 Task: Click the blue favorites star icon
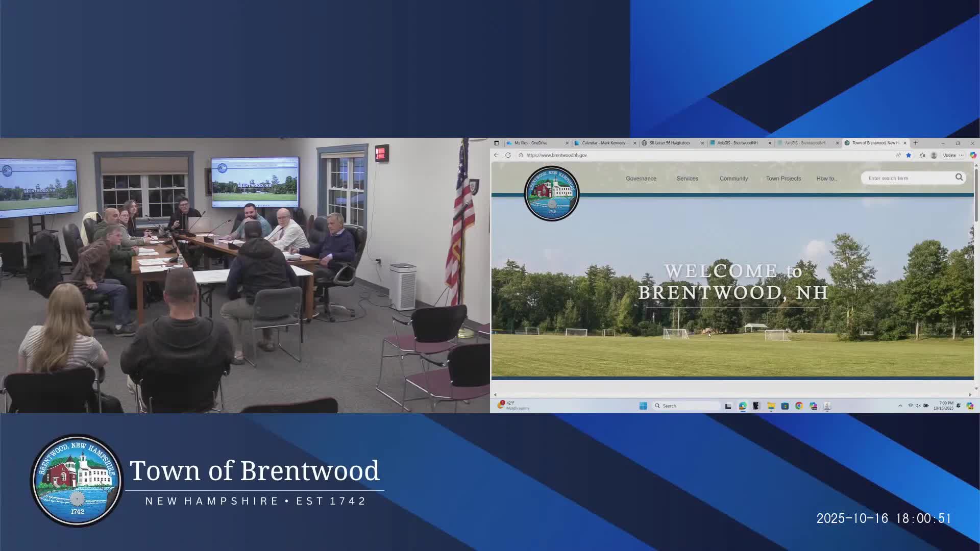[x=909, y=155]
